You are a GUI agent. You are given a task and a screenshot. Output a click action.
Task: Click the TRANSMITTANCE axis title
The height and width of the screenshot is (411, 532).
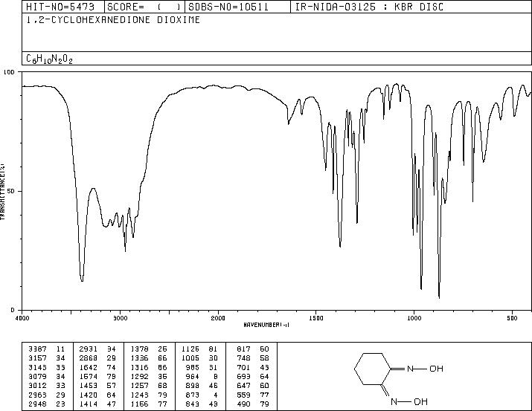point(2,191)
